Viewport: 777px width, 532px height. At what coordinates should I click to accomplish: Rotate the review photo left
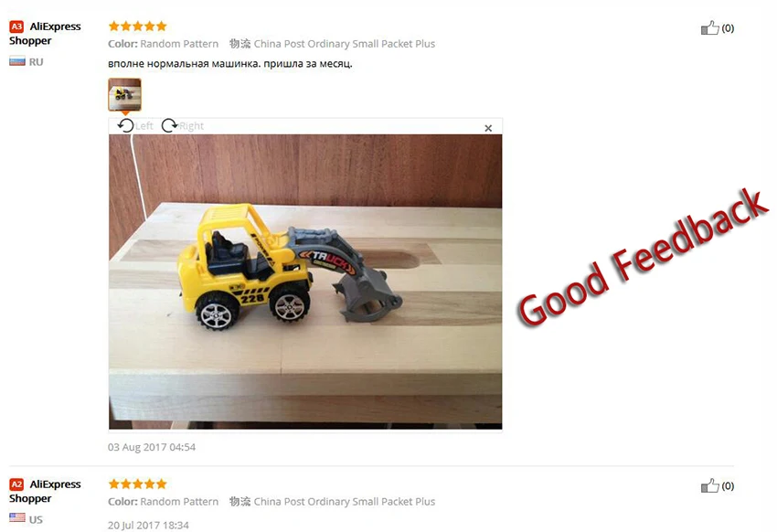click(x=134, y=126)
